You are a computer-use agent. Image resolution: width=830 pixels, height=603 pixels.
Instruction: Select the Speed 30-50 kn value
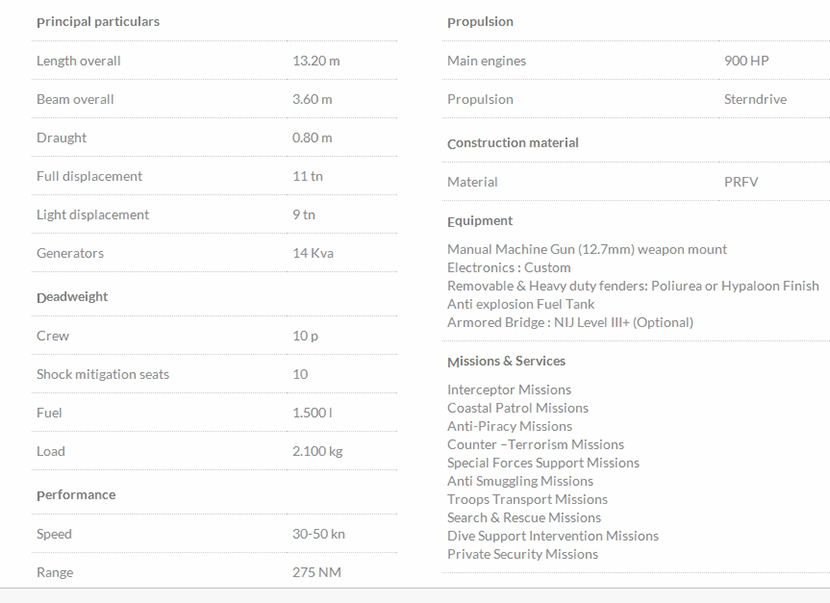(318, 534)
